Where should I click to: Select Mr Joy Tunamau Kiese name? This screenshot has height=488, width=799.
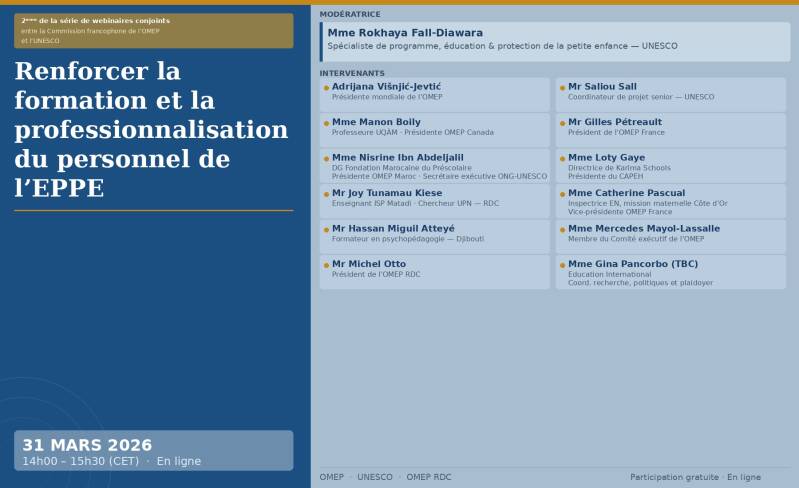[x=387, y=193]
